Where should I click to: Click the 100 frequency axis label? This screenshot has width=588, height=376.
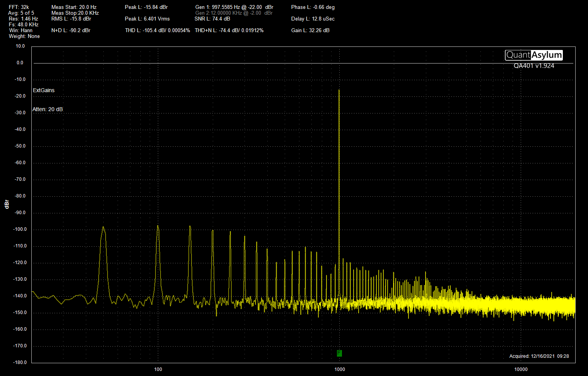tap(158, 369)
